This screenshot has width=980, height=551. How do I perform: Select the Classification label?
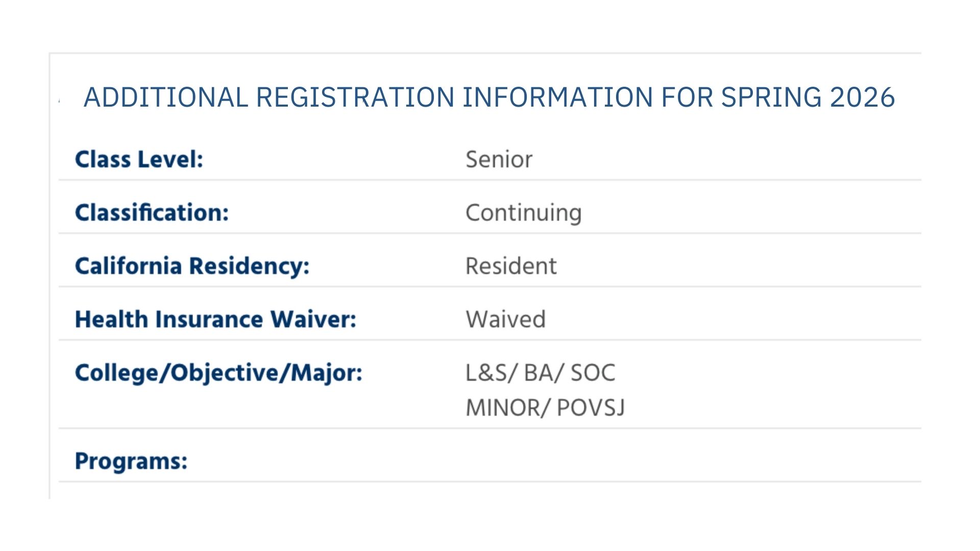point(152,213)
